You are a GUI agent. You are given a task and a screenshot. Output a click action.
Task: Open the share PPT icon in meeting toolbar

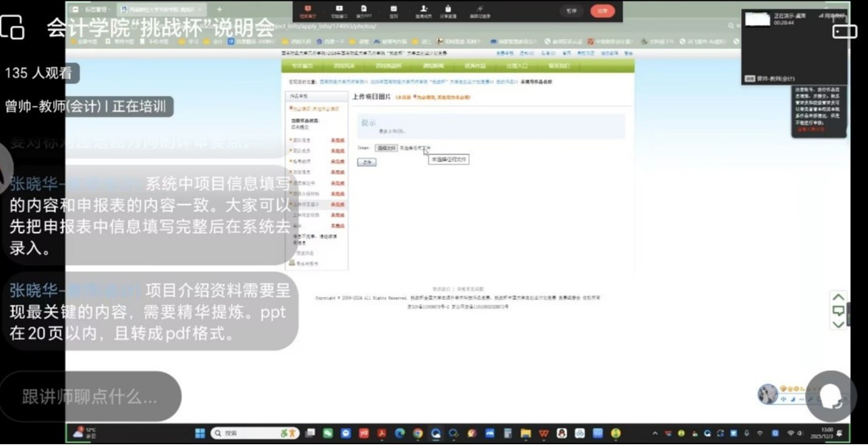coord(364,11)
